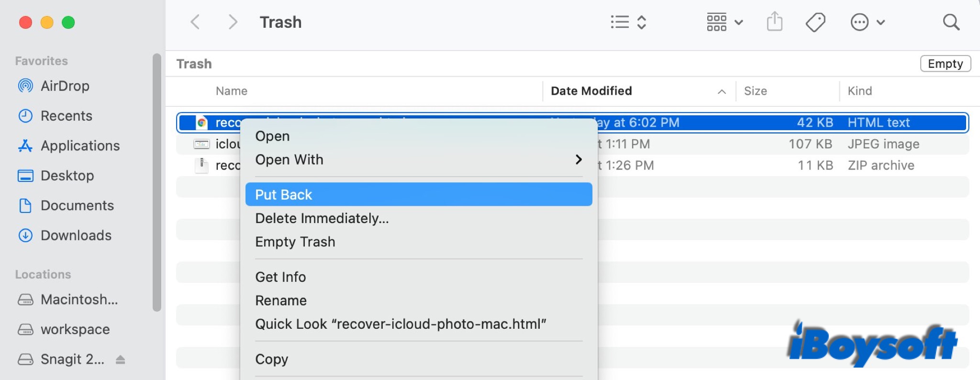This screenshot has height=380, width=980.
Task: Sort by Date Modified column header
Action: click(591, 91)
